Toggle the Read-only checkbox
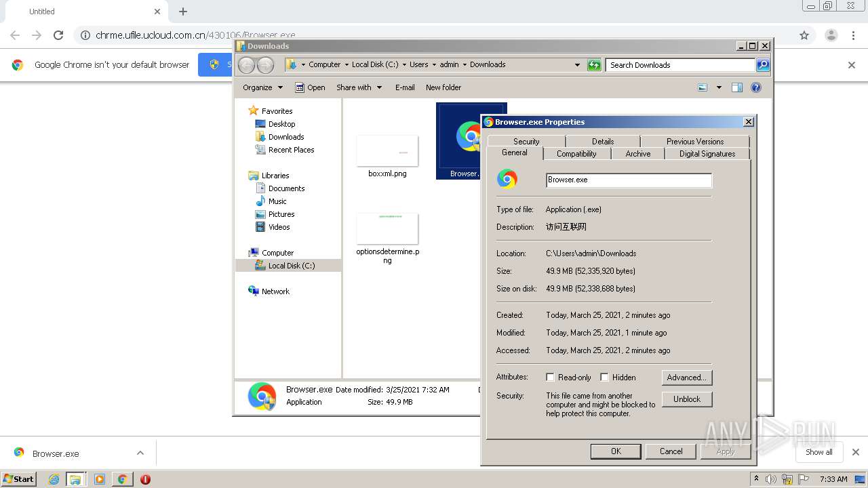The height and width of the screenshot is (488, 868). point(551,378)
